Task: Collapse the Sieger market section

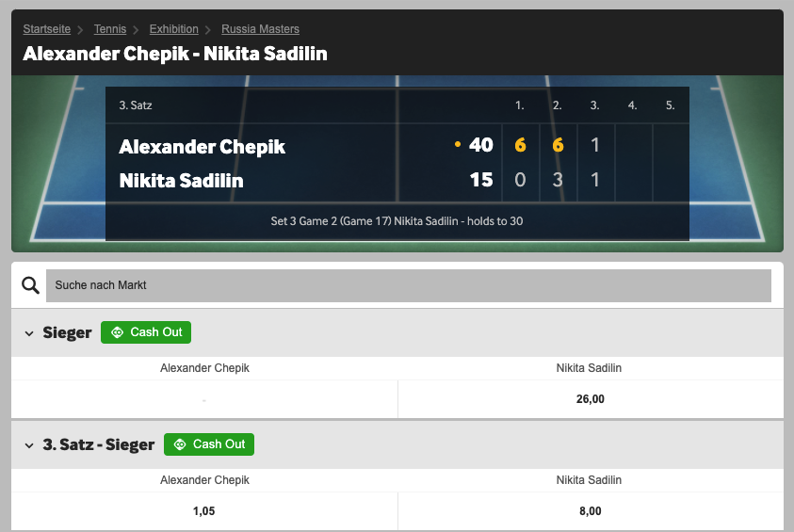Action: click(x=29, y=333)
